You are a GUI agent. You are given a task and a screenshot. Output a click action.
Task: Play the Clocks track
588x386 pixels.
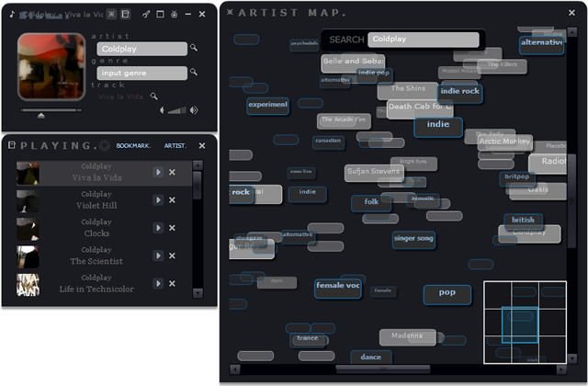[158, 228]
